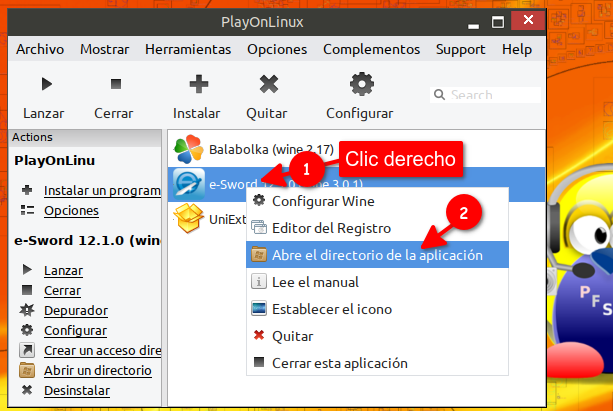The image size is (613, 411).
Task: Choose Lee el manual from context menu
Action: coord(377,282)
